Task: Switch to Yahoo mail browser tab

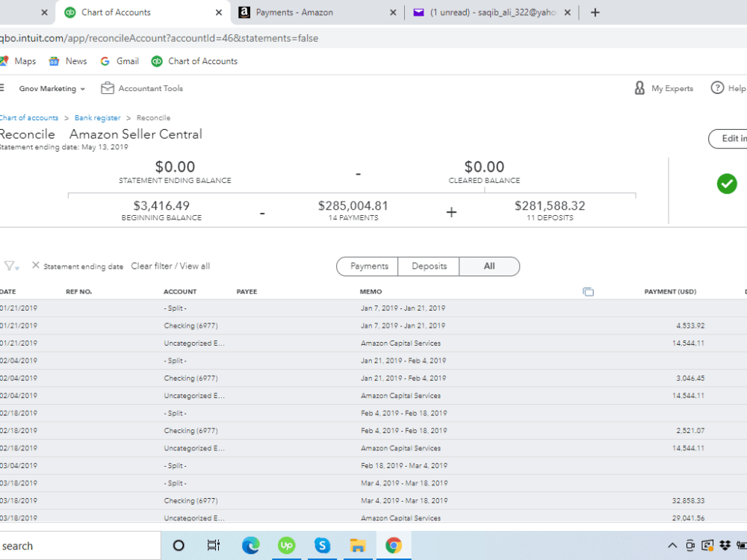Action: click(x=492, y=13)
